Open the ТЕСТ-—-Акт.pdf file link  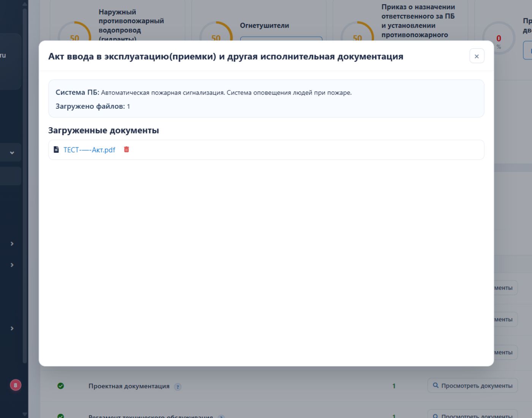coord(89,150)
